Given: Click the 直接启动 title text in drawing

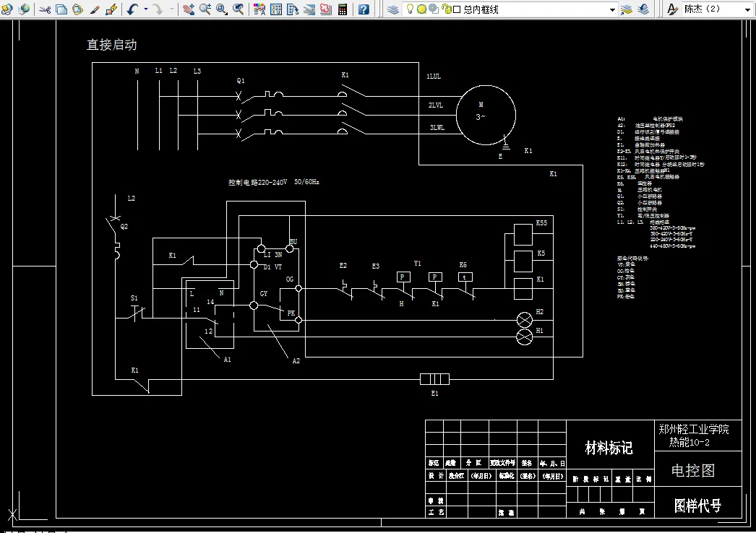Looking at the screenshot, I should [111, 45].
